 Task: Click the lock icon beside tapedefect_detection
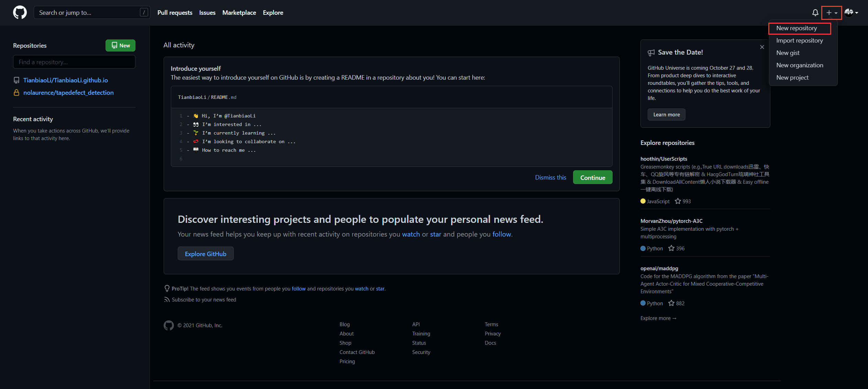(x=16, y=93)
